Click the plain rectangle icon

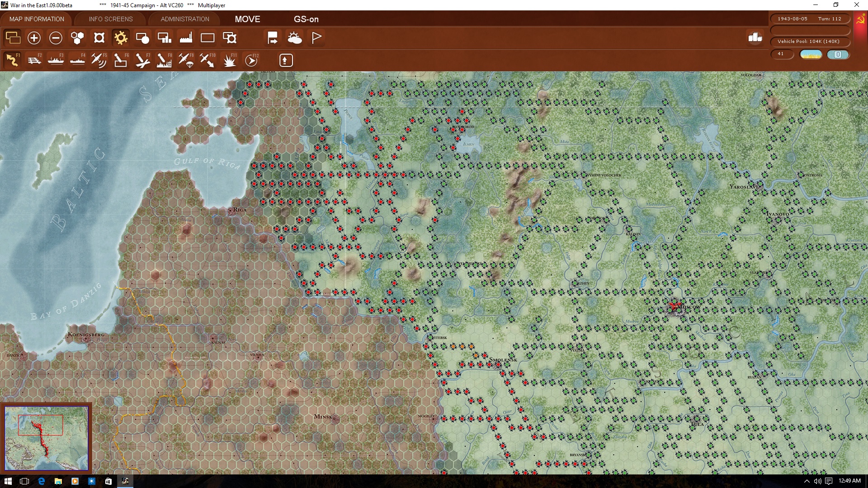pos(208,38)
